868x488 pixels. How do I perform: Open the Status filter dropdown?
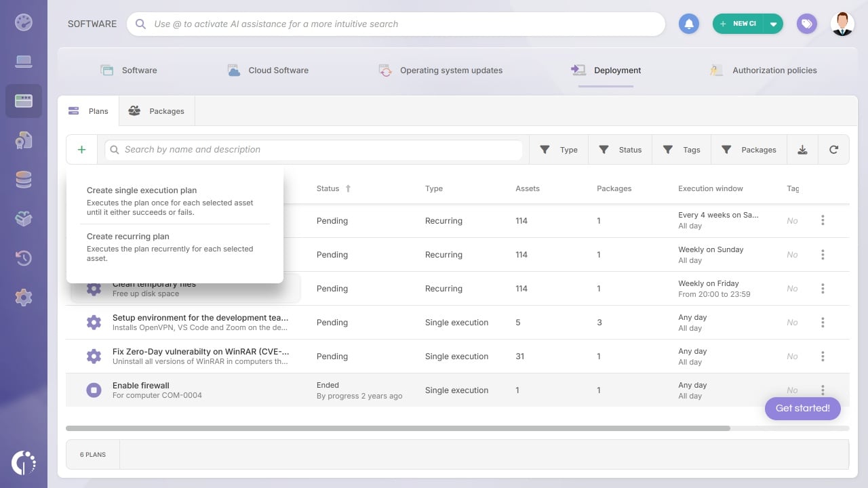[620, 149]
